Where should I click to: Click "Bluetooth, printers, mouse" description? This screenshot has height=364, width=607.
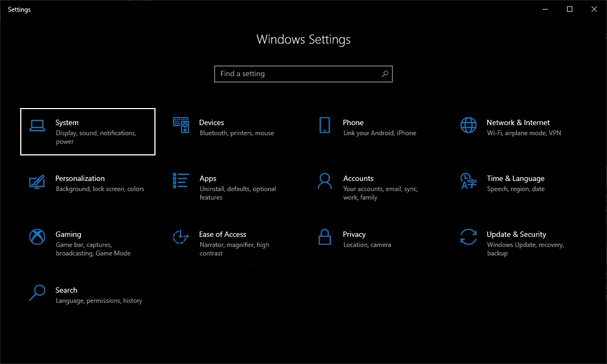[x=237, y=133]
